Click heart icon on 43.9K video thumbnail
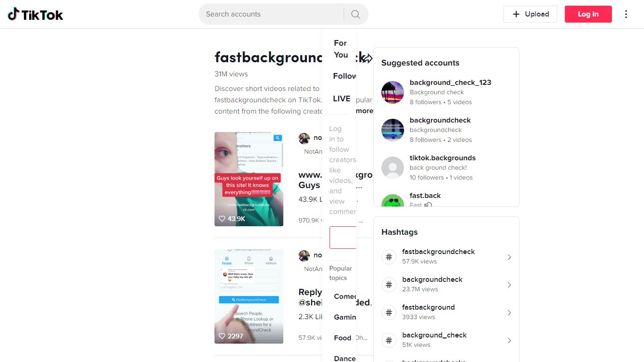The height and width of the screenshot is (362, 644). tap(222, 219)
